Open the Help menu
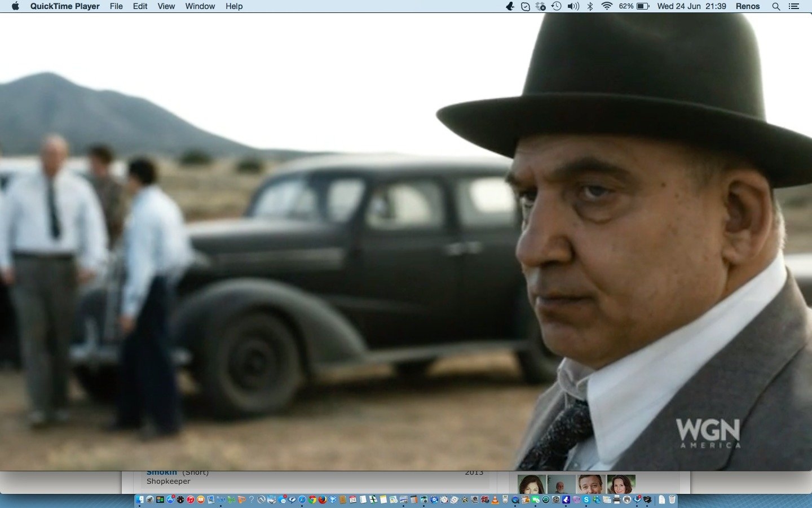 (x=234, y=6)
